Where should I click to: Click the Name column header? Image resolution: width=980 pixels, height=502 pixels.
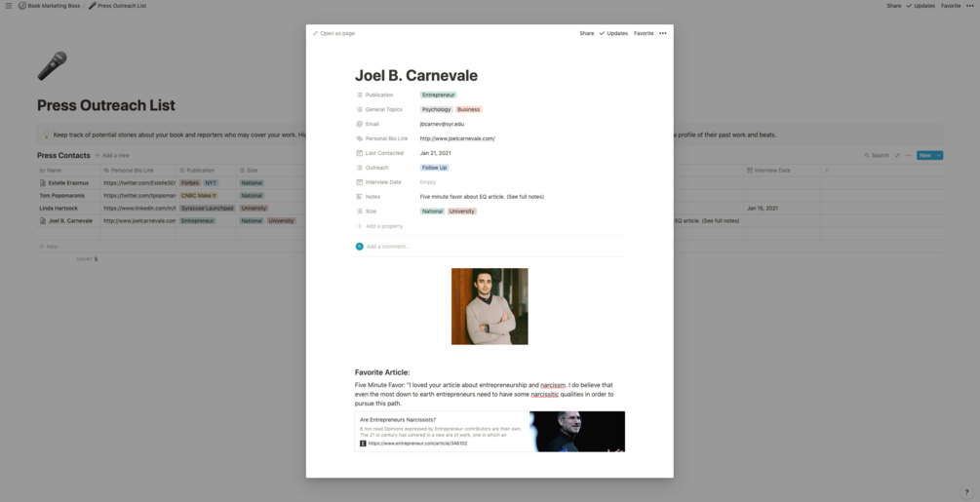click(x=68, y=170)
